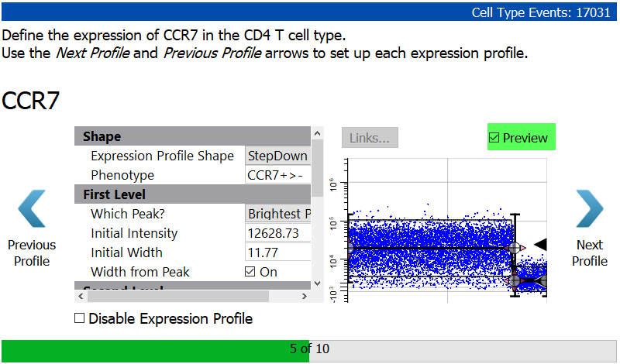
Task: Click scroll up arrow of properties list
Action: (316, 135)
